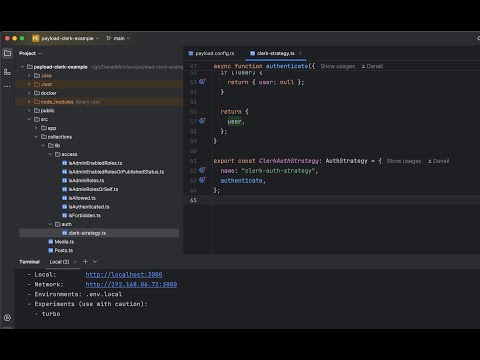480x360 pixels.
Task: Open the payload-clerk-example project dropdown
Action: click(70, 38)
